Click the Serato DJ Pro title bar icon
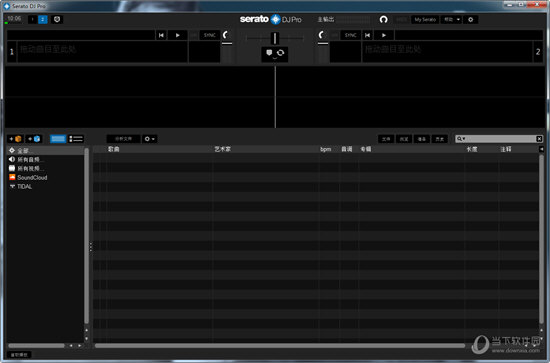 (x=7, y=6)
